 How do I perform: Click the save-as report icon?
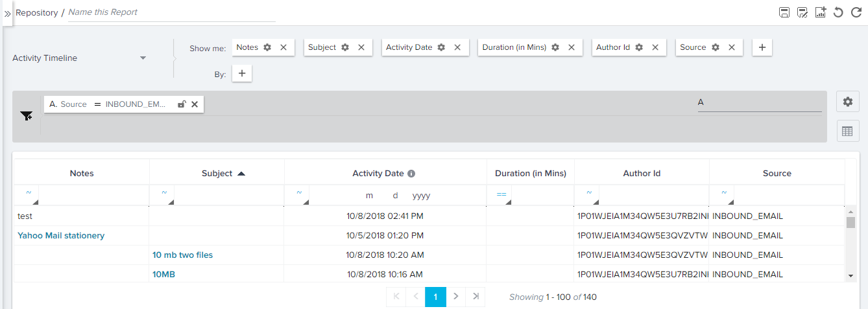pyautogui.click(x=802, y=12)
